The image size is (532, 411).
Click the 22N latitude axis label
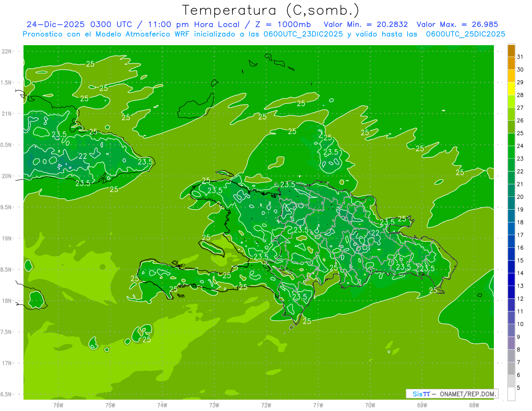pyautogui.click(x=8, y=51)
